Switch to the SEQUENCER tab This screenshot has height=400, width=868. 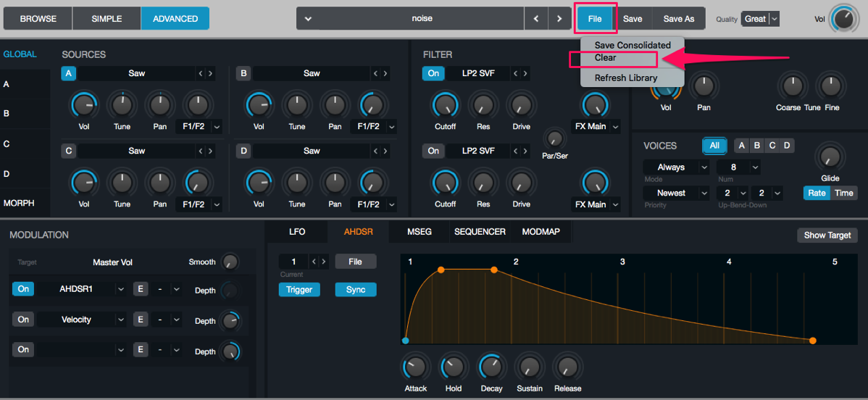point(480,232)
